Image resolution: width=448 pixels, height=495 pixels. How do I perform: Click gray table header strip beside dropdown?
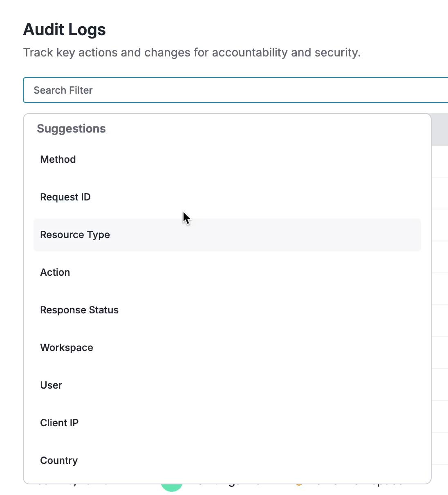pyautogui.click(x=440, y=129)
